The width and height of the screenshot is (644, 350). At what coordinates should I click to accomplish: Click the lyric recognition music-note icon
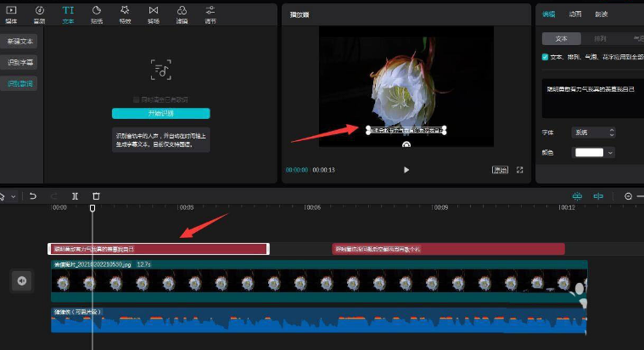[x=161, y=70]
